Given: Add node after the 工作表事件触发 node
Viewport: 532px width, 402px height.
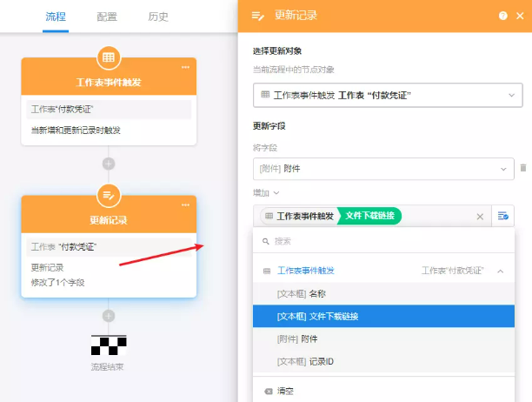Looking at the screenshot, I should 109,164.
